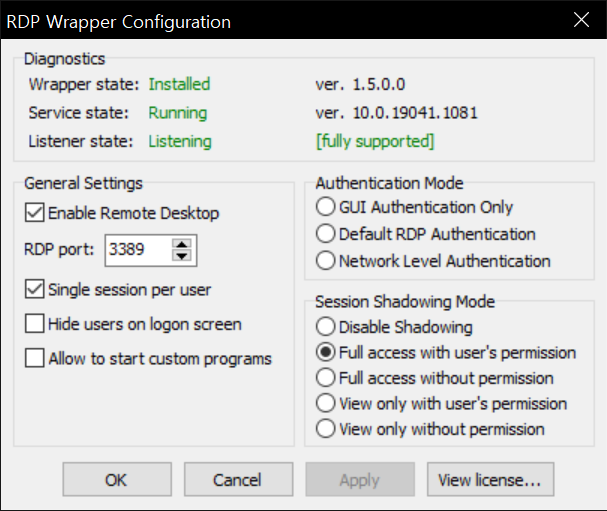The width and height of the screenshot is (607, 511).
Task: Close the RDP Wrapper Configuration window
Action: (x=581, y=20)
